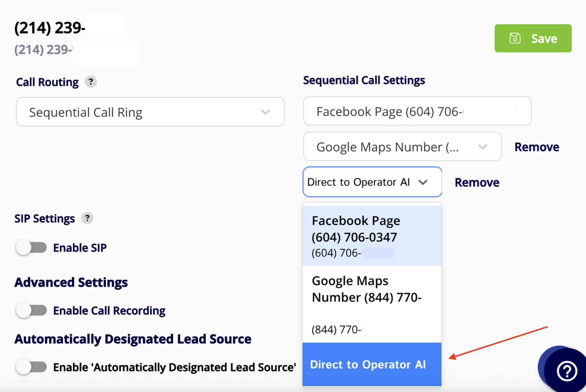
Task: Enable Call Recording toggle
Action: click(31, 310)
